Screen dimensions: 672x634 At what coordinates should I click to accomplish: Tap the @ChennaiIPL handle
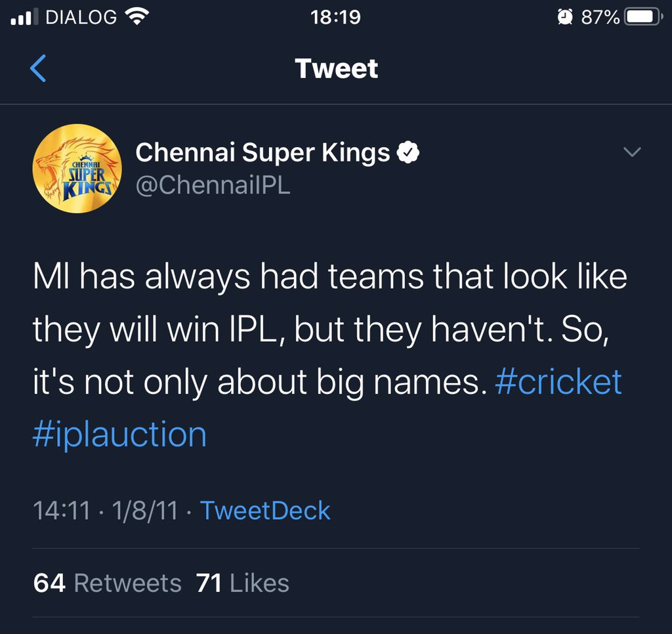point(213,185)
